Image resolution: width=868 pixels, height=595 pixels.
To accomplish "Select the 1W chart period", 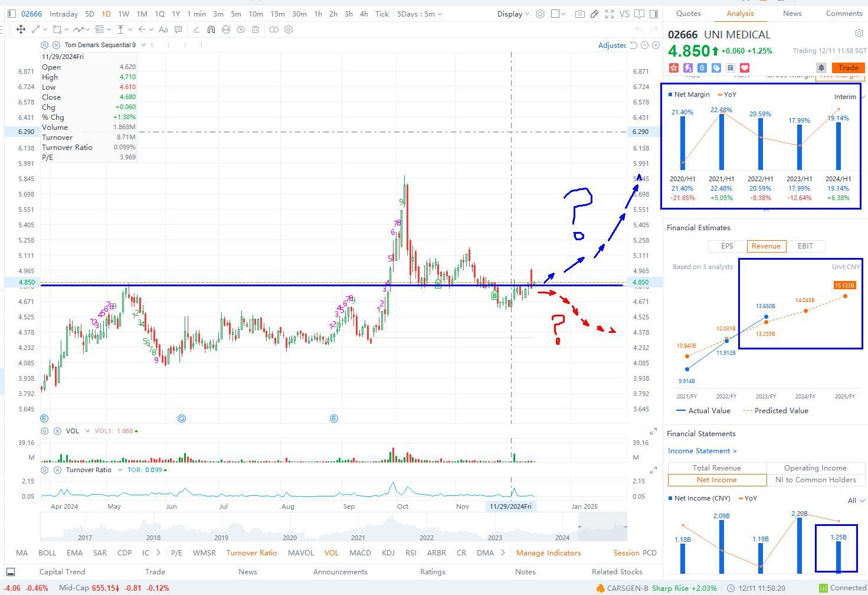I will point(123,14).
